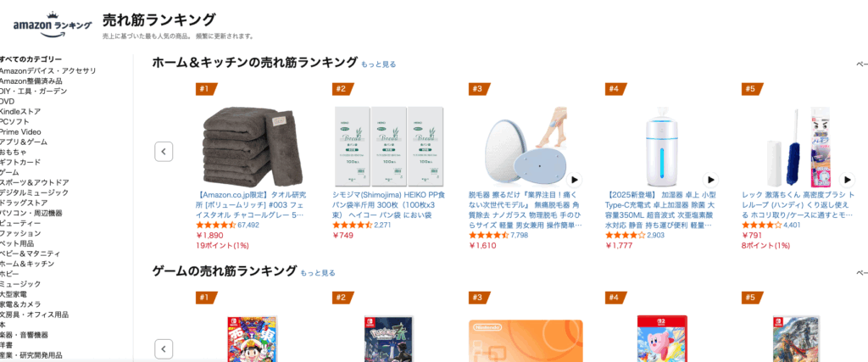Open the Kirby game cover thumbnail
The width and height of the screenshot is (868, 362).
(x=661, y=338)
